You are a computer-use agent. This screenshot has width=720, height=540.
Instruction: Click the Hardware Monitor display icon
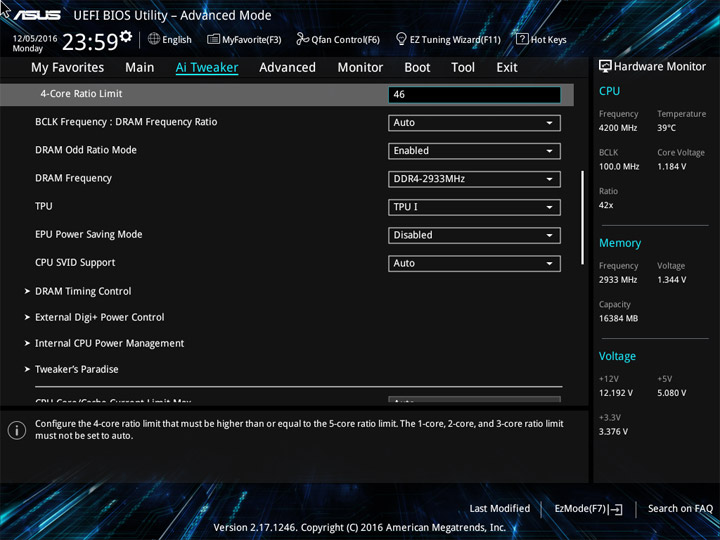pos(605,66)
